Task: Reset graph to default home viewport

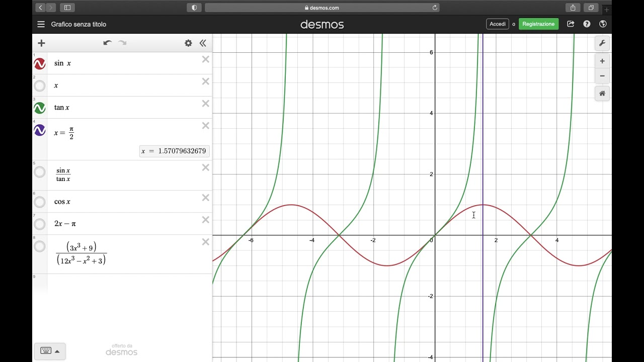Action: coord(602,94)
